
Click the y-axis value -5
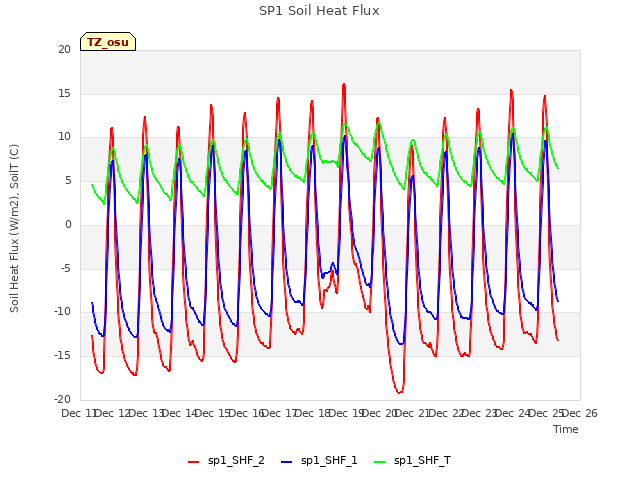66,269
